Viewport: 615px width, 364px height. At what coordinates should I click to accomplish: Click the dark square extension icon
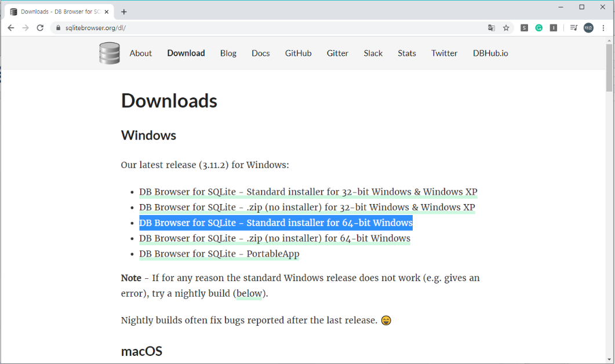point(554,28)
